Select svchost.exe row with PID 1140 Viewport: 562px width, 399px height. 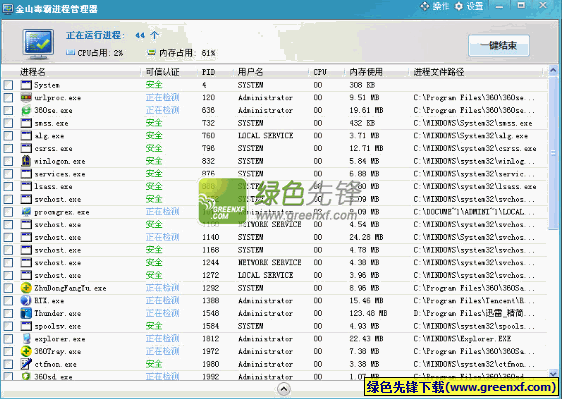tap(275, 237)
